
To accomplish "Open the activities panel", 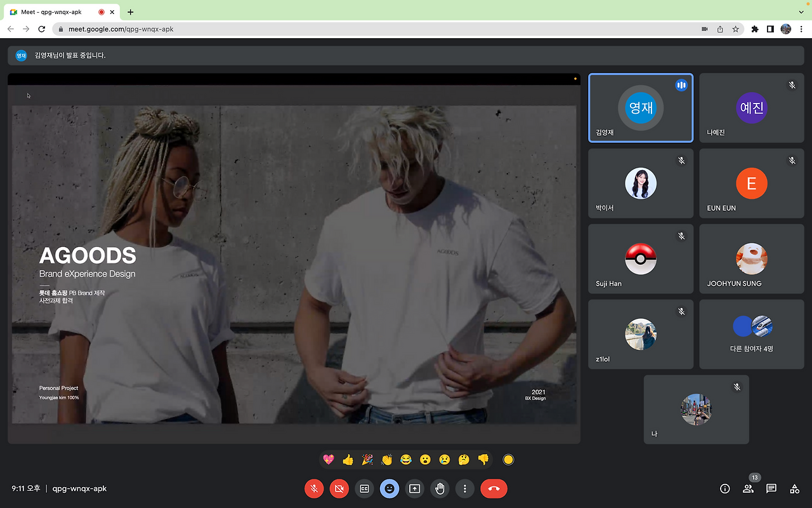I will (x=794, y=488).
